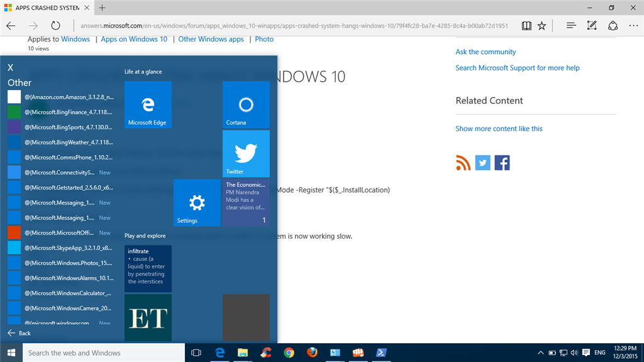Viewport: 644px width, 362px height.
Task: Share via Facebook icon on page
Action: point(502,163)
